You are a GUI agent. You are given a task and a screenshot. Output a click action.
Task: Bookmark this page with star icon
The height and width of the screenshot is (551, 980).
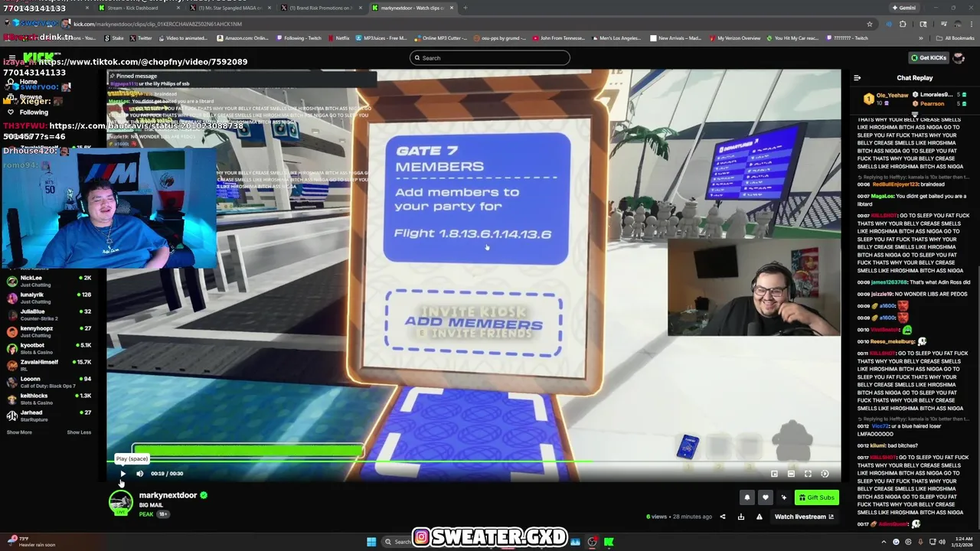click(870, 24)
